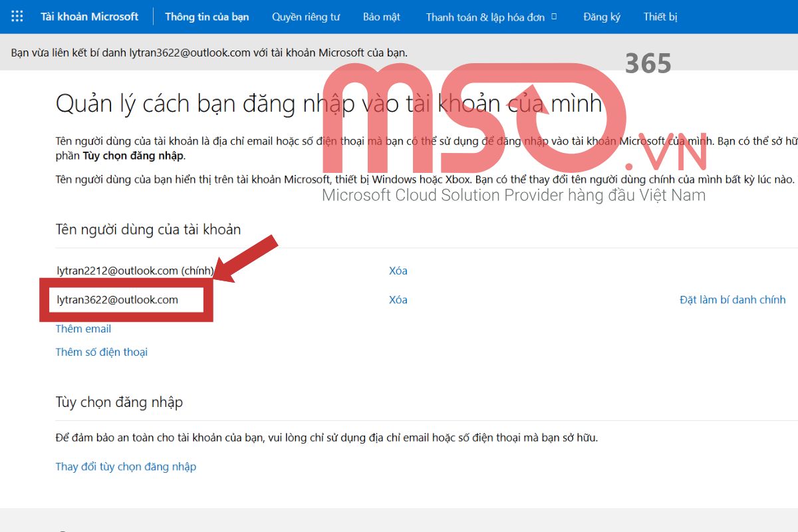The height and width of the screenshot is (532, 798).
Task: Click Xóa next to lytran3622@outlook.com
Action: click(398, 300)
